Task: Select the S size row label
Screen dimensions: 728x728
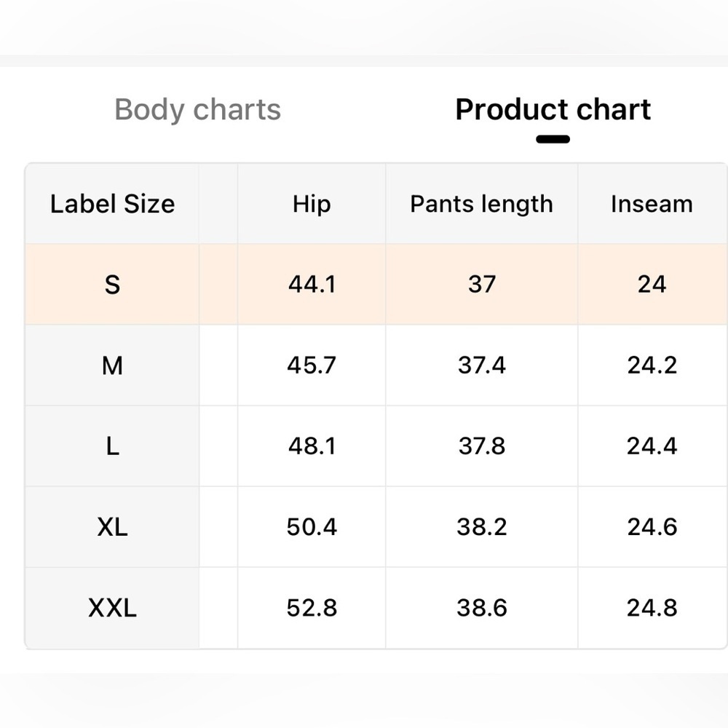Action: (112, 284)
